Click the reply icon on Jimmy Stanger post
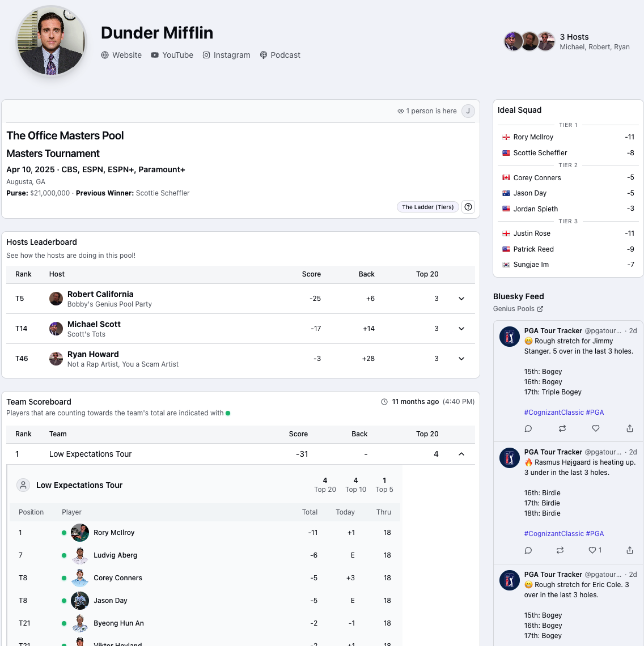This screenshot has width=644, height=646. coord(528,429)
